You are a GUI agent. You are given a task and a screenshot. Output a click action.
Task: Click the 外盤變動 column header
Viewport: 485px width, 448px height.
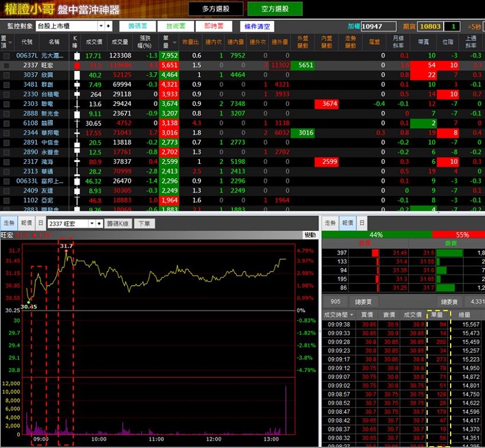point(302,42)
